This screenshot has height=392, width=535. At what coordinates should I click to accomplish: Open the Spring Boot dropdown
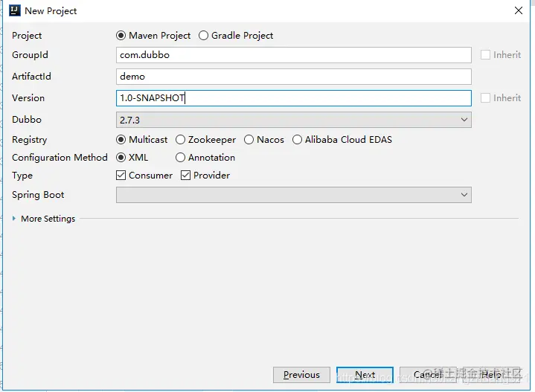coord(294,195)
